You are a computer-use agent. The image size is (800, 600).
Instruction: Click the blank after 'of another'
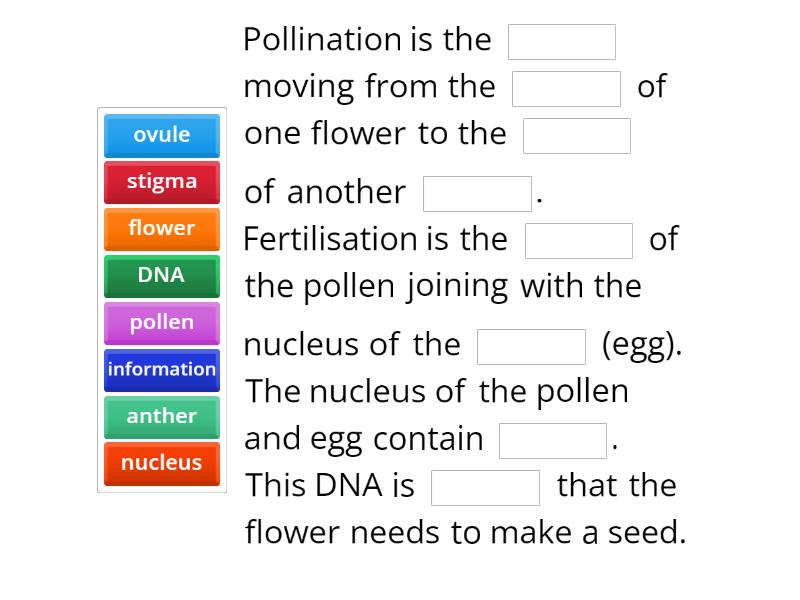click(477, 192)
